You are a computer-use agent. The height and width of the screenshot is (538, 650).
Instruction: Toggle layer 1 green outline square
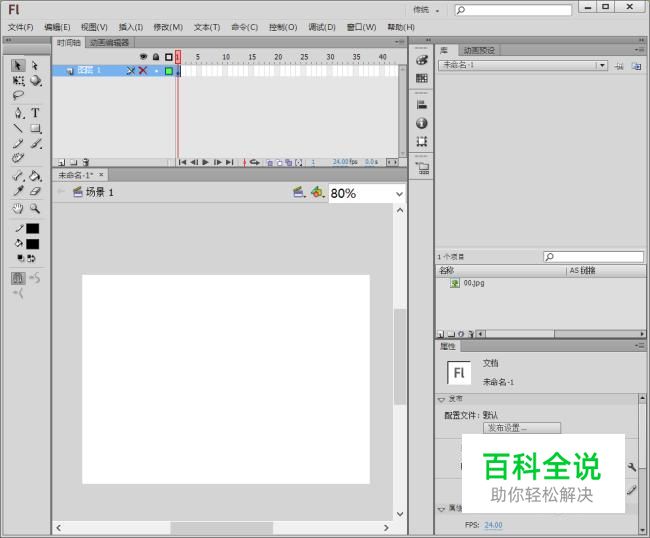point(169,71)
